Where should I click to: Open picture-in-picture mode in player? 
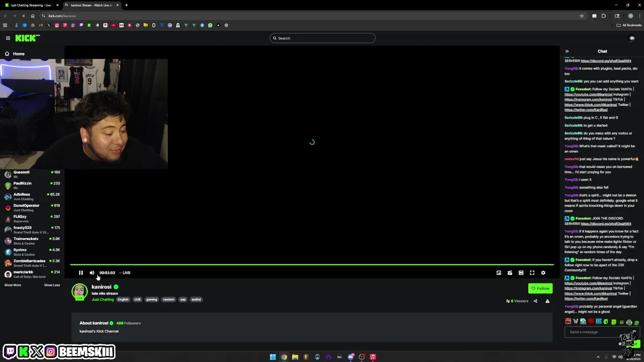click(499, 273)
